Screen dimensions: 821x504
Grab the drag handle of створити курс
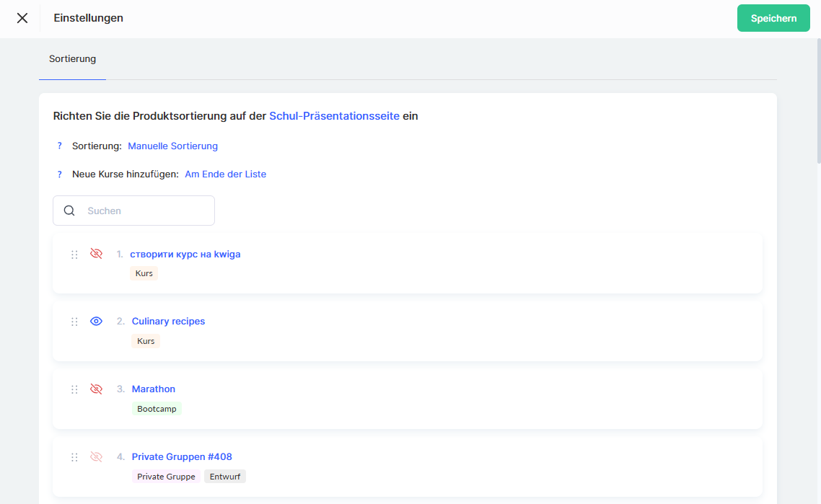tap(74, 255)
